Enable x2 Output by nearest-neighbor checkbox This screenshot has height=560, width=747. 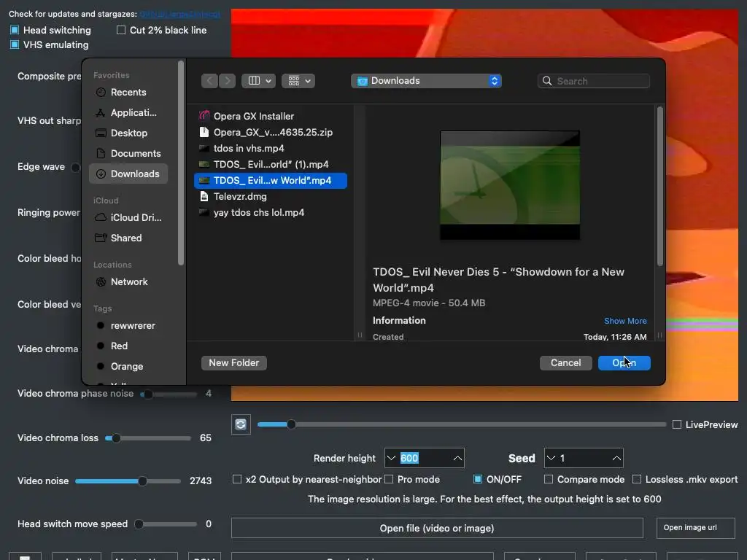(x=237, y=479)
